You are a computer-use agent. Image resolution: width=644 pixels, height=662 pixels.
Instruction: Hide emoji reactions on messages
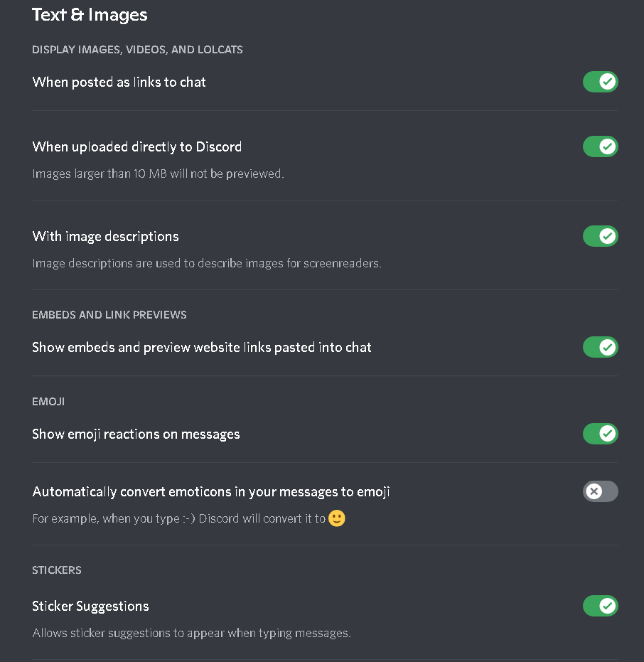601,434
